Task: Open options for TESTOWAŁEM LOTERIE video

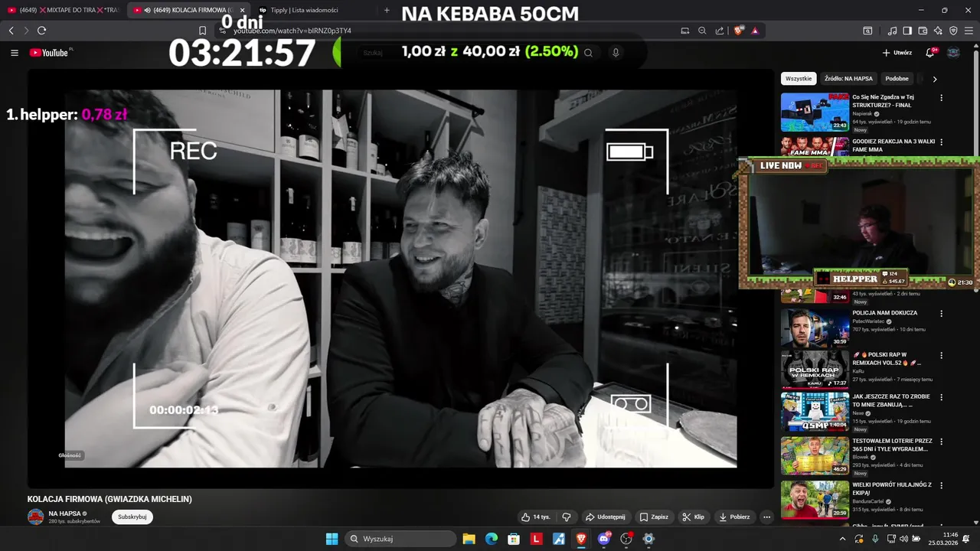Action: pos(942,442)
